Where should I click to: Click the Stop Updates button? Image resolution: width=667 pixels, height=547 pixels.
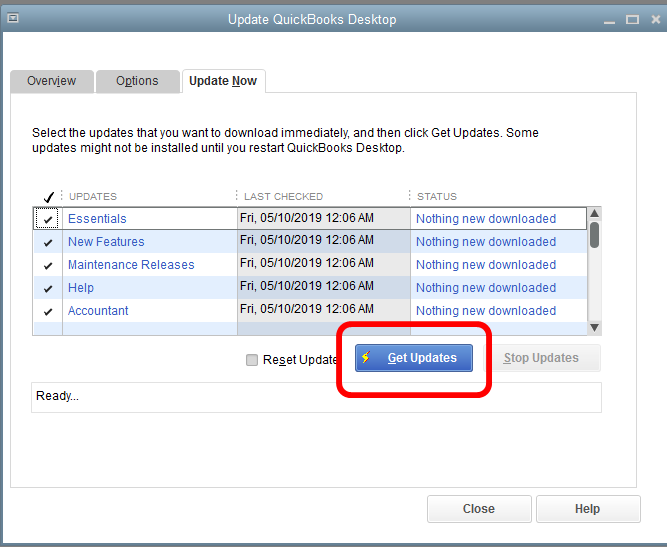pyautogui.click(x=541, y=358)
